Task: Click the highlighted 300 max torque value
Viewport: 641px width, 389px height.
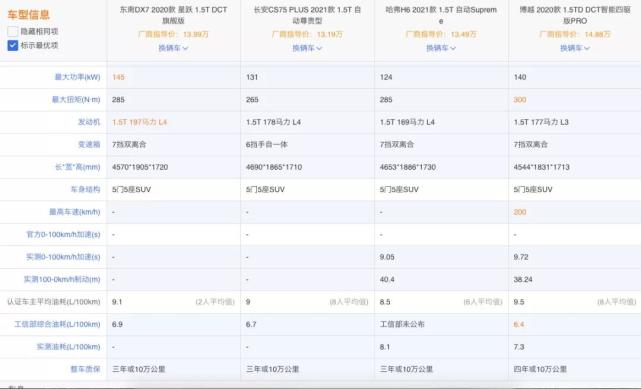Action: [x=520, y=100]
